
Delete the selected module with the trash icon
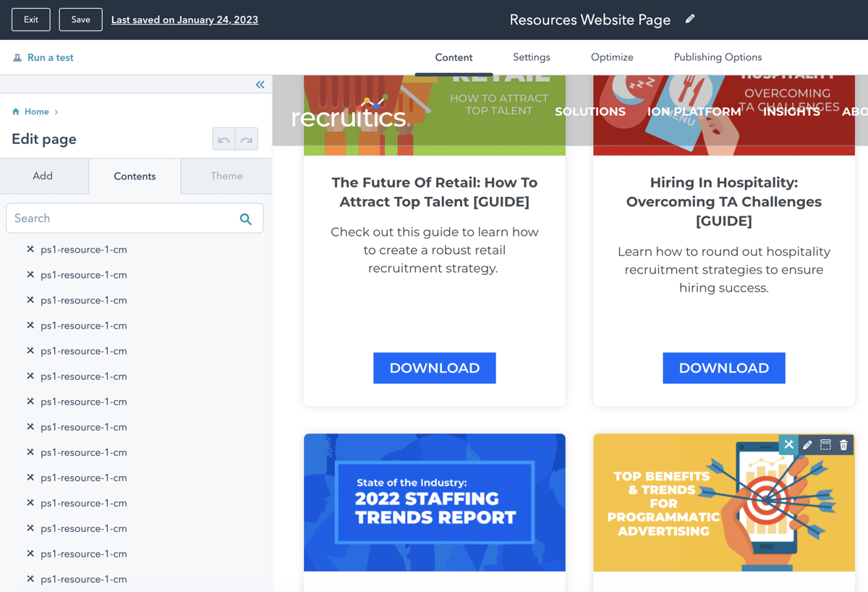point(843,445)
